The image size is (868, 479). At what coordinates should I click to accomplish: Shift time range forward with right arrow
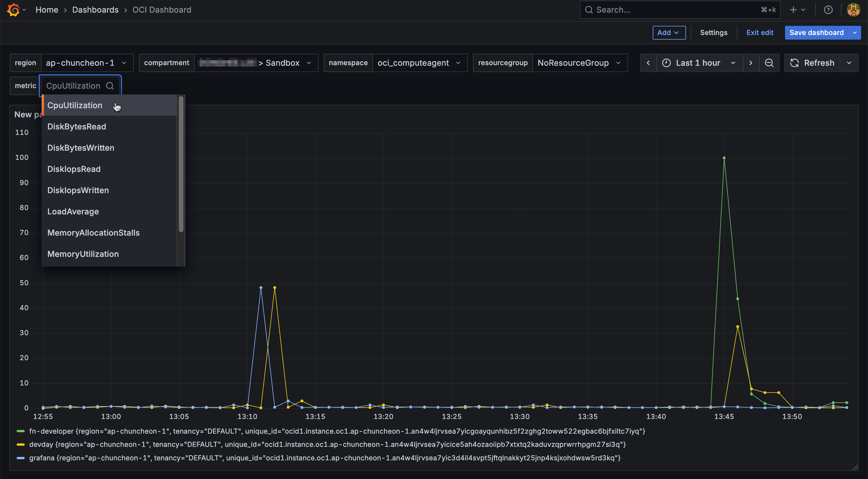[750, 63]
